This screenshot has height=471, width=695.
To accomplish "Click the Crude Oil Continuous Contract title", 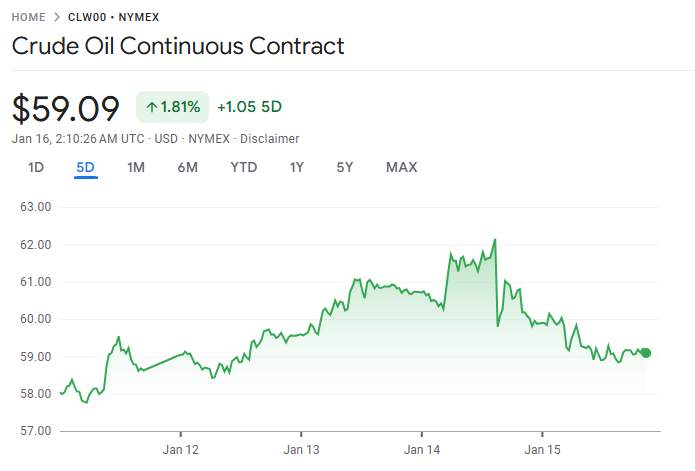I will coord(178,46).
